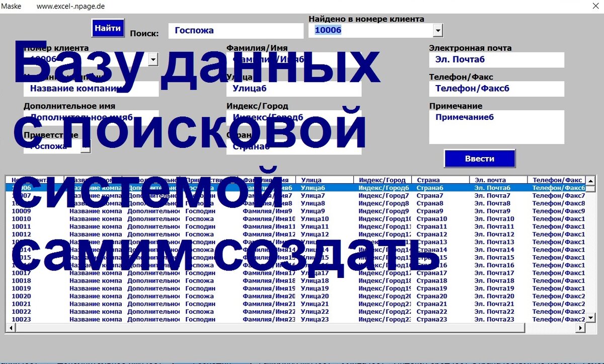Click the Улица7 cell
604x364 pixels.
click(313, 195)
